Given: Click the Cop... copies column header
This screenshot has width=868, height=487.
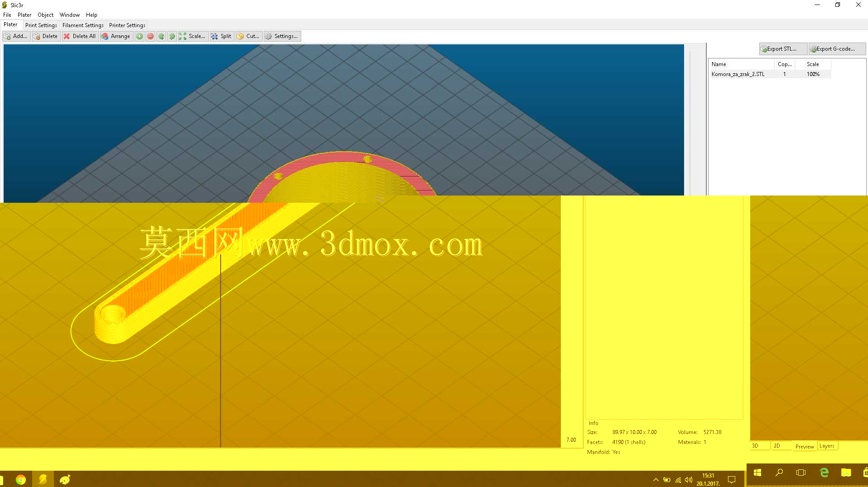Looking at the screenshot, I should (x=785, y=64).
